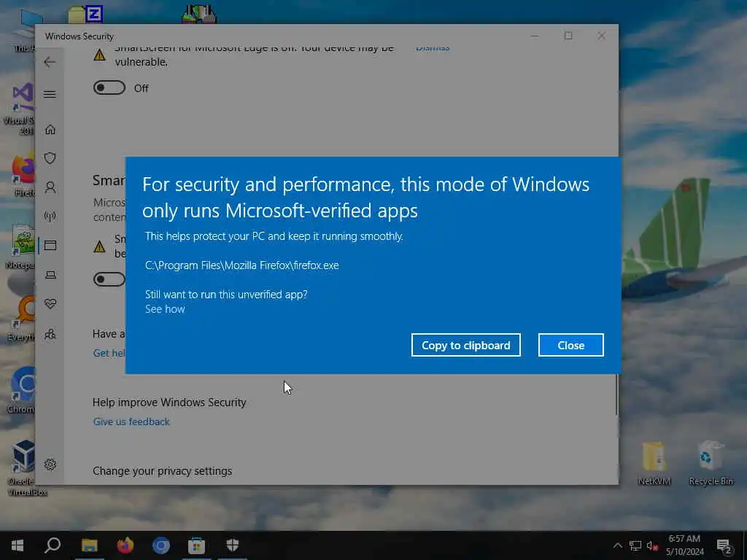Open Firewall & network protection icon
Viewport: 747px width, 560px height.
50,216
